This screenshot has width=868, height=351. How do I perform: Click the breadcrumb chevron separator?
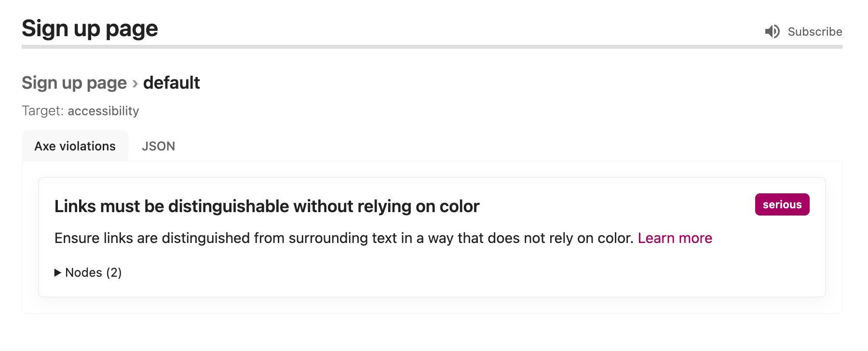point(135,82)
